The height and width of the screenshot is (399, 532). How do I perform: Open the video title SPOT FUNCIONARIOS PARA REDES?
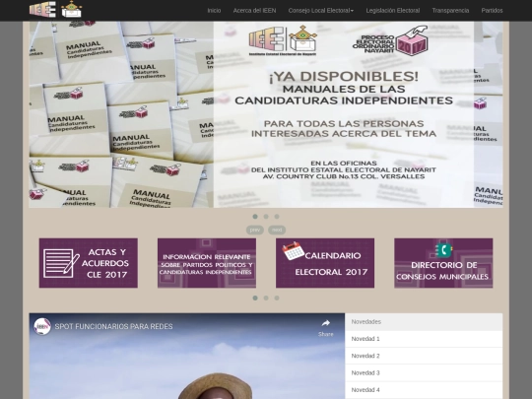[113, 326]
